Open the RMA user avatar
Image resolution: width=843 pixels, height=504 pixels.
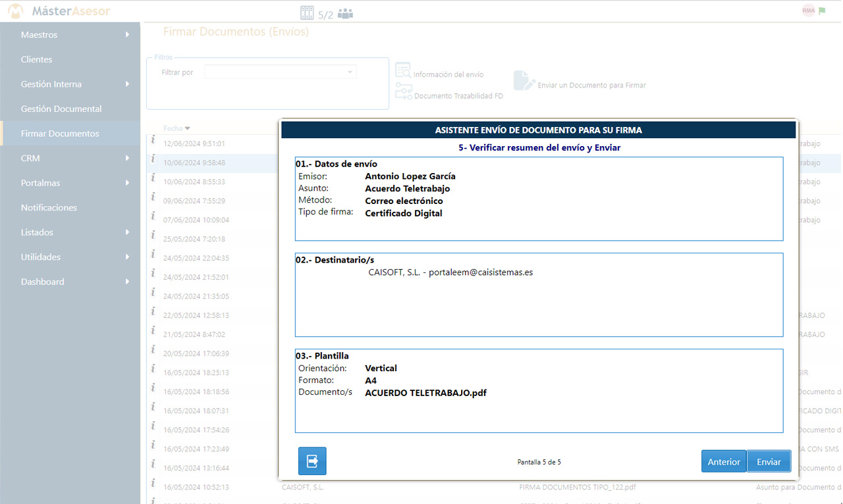point(808,11)
